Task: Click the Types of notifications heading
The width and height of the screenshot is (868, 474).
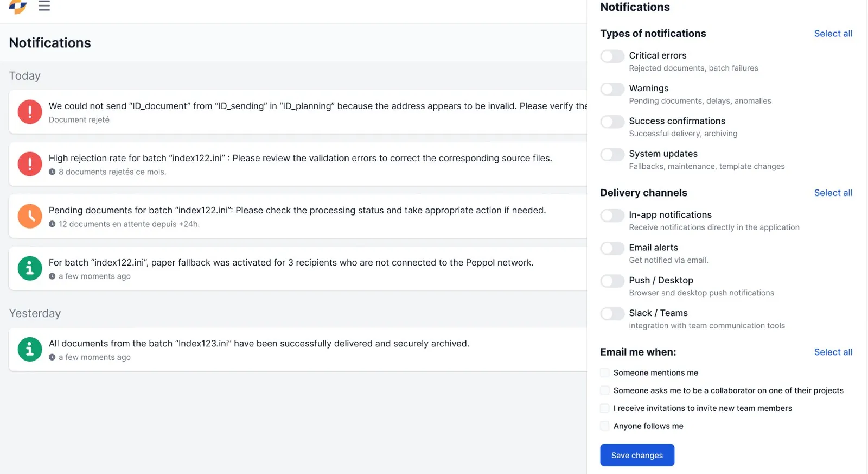Action: click(653, 34)
